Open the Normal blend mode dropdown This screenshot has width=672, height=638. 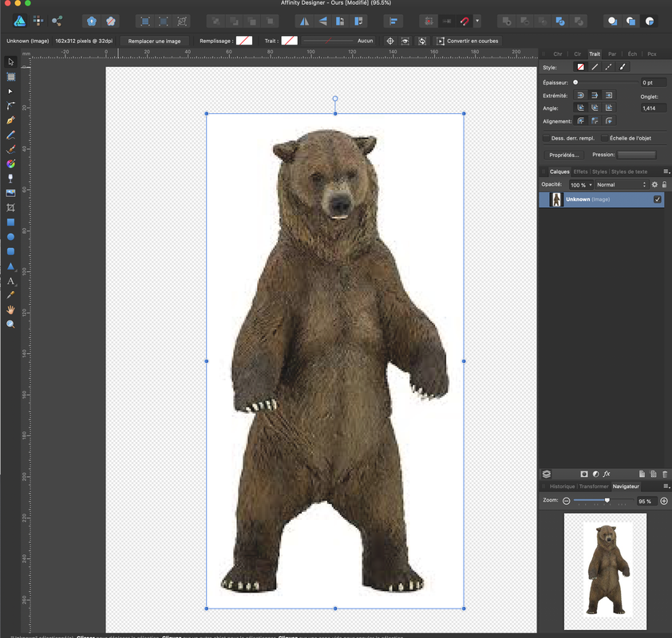coord(621,184)
